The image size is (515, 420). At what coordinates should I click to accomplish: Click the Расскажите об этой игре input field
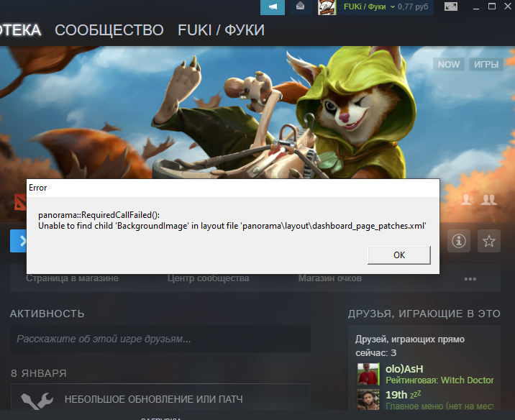tap(160, 339)
